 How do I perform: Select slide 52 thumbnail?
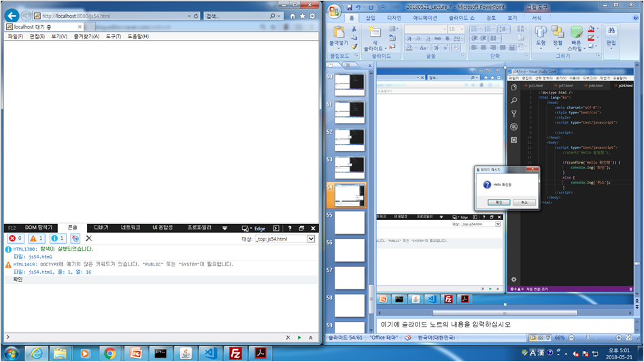pos(349,140)
